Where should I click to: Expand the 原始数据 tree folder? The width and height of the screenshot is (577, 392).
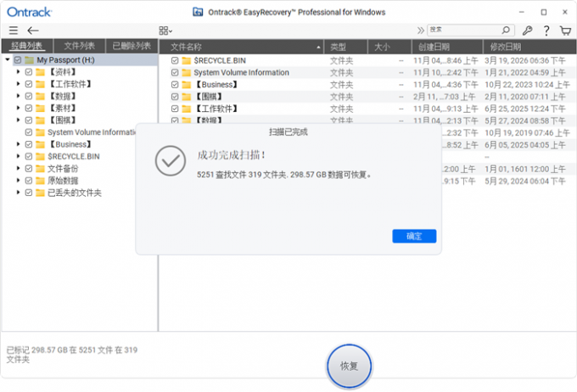click(x=18, y=181)
